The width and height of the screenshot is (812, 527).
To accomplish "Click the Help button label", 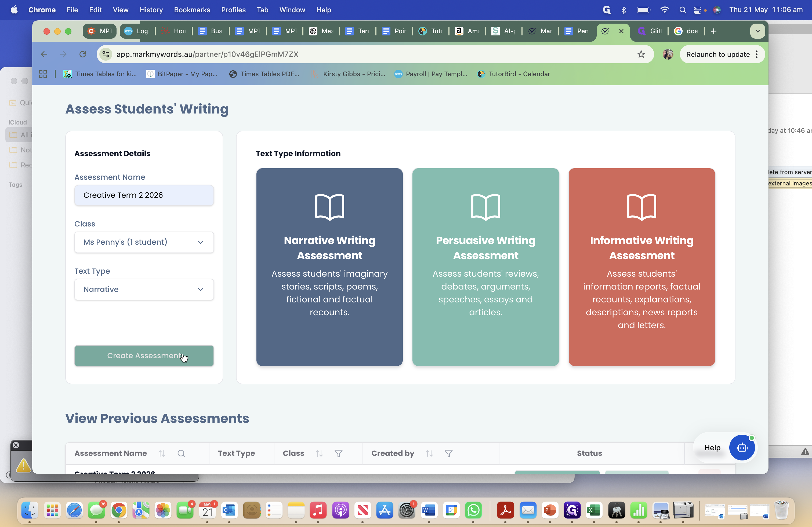I will (712, 448).
